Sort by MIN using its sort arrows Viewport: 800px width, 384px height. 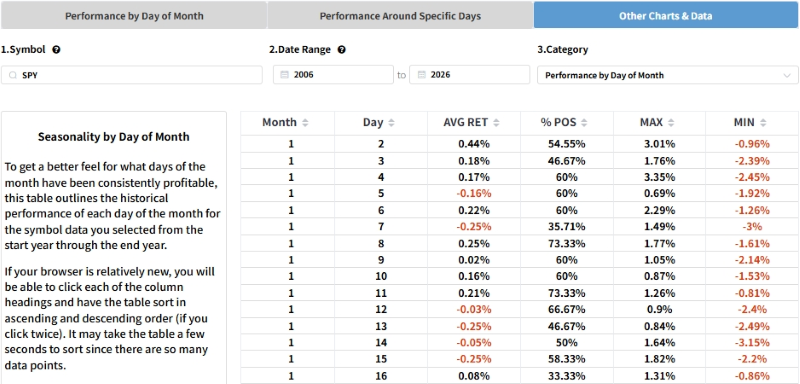click(x=763, y=122)
